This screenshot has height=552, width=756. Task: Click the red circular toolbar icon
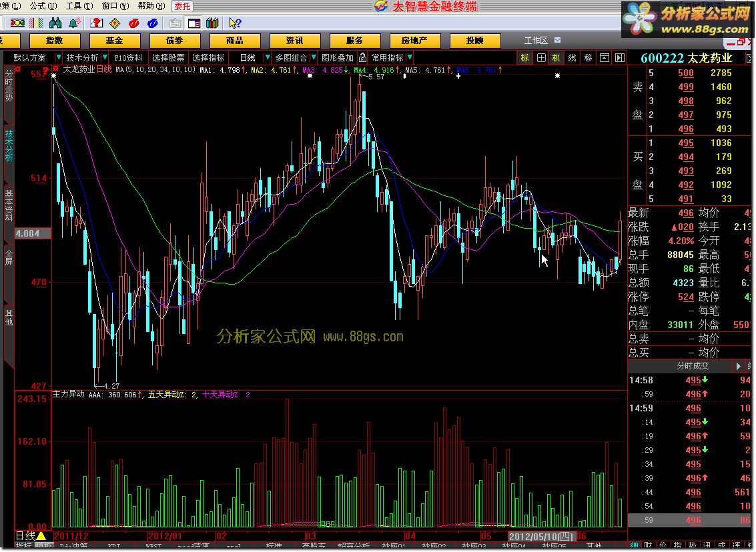(x=134, y=23)
